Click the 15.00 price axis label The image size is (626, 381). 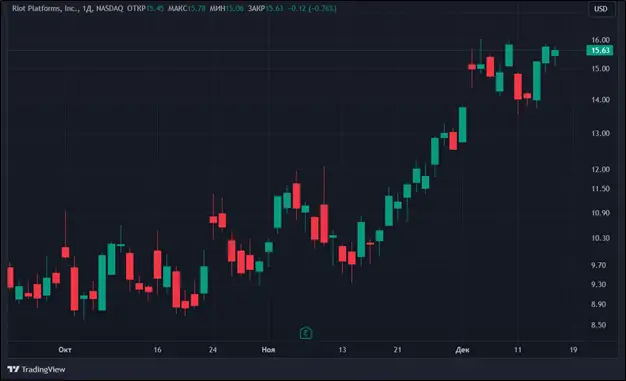coord(600,69)
